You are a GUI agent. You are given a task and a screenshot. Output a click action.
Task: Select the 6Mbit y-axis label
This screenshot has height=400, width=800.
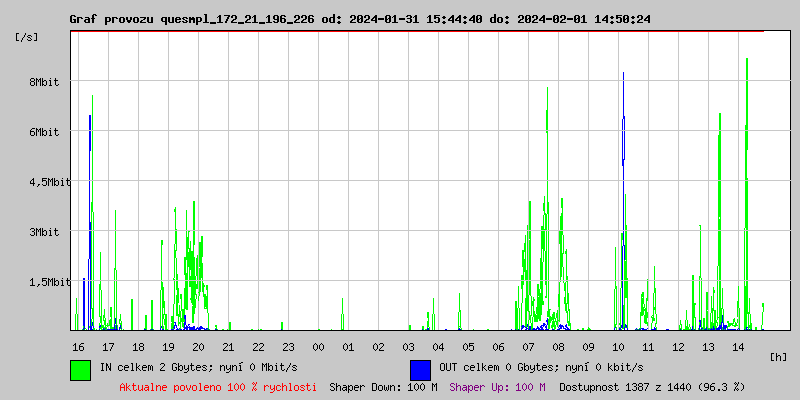(43, 132)
